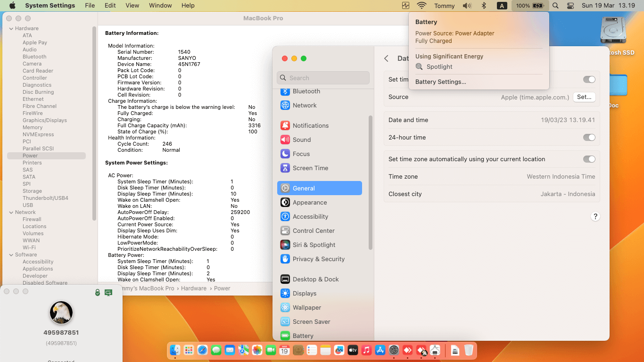Toggle the automatic time switch above the Source row
Viewport: 644px width, 362px height.
[589, 79]
